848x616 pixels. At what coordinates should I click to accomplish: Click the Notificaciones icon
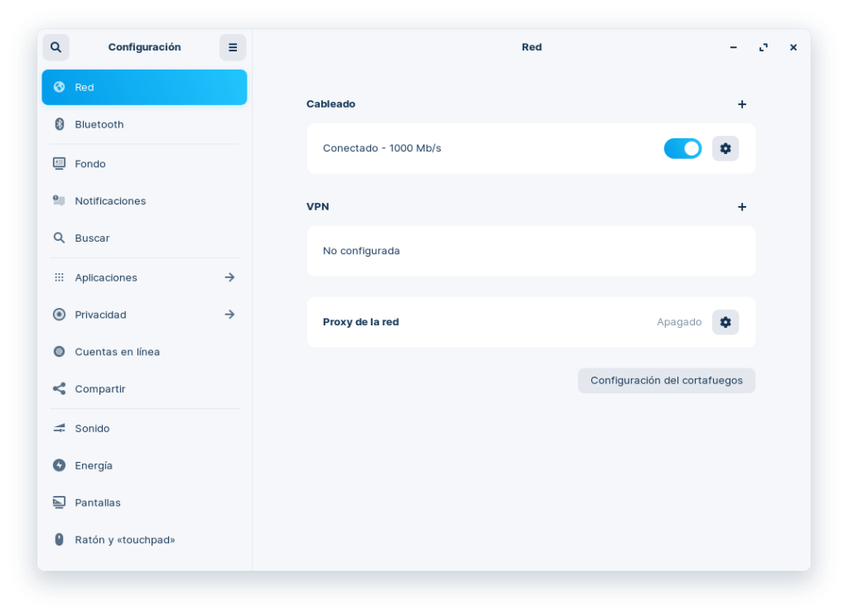pyautogui.click(x=59, y=200)
